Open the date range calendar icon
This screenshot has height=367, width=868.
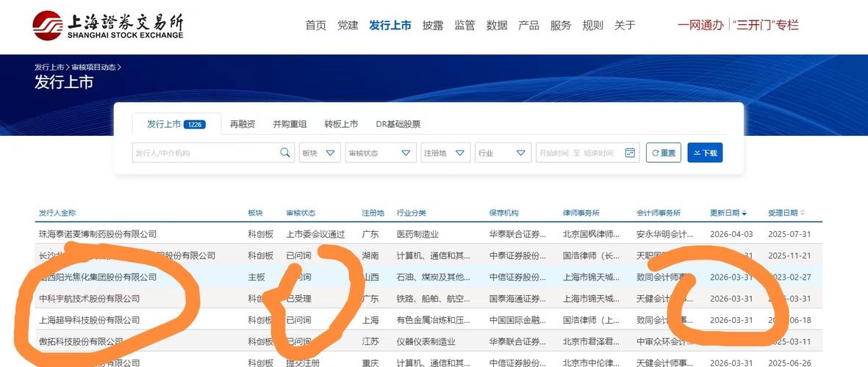click(630, 153)
